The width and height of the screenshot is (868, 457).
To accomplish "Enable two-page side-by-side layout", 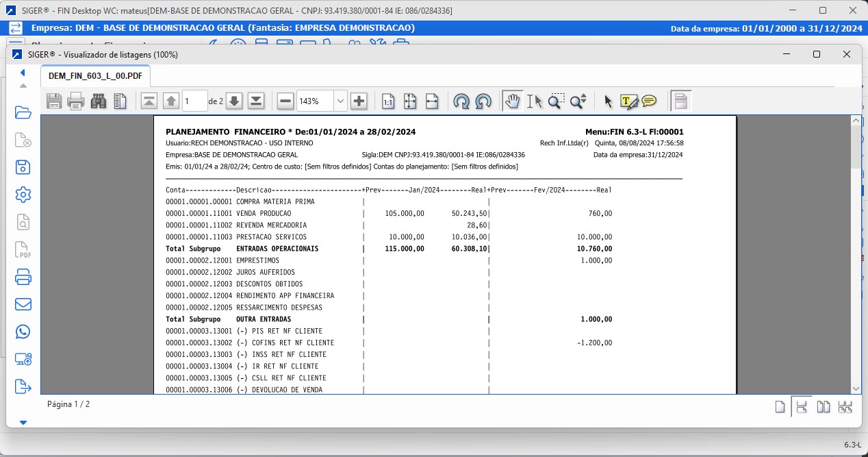I will tap(824, 407).
